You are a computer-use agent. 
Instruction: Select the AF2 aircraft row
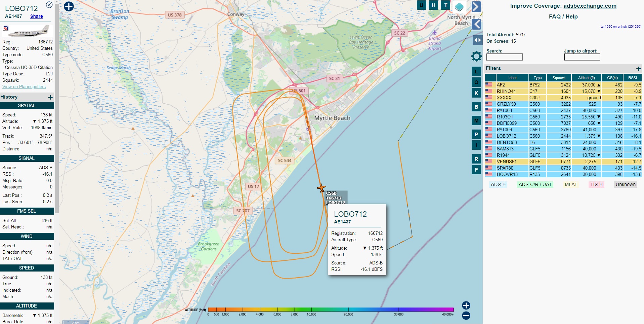click(x=563, y=85)
